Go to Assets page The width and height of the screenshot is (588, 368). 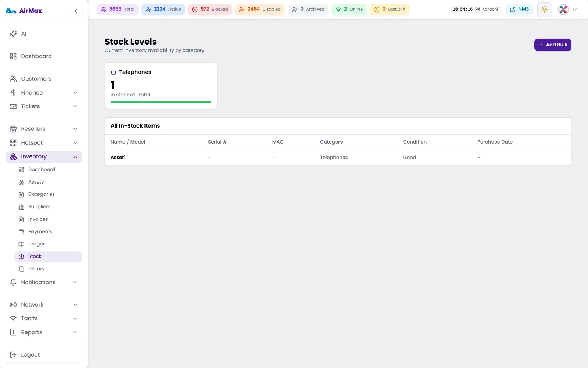pyautogui.click(x=48, y=182)
